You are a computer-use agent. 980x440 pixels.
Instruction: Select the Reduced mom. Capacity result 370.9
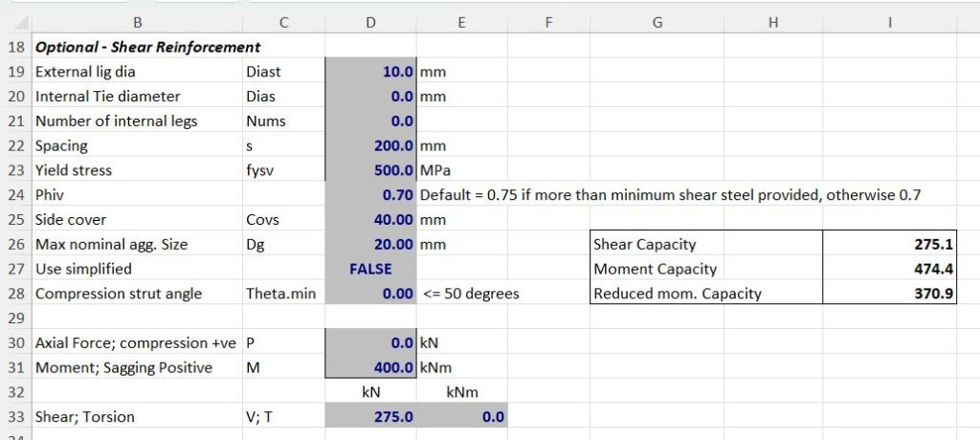pos(888,294)
